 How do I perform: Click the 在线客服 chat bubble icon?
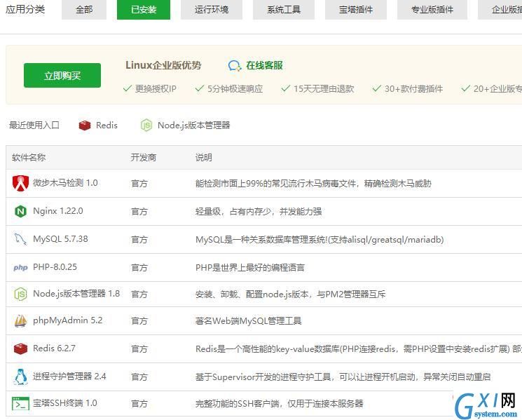pyautogui.click(x=234, y=66)
